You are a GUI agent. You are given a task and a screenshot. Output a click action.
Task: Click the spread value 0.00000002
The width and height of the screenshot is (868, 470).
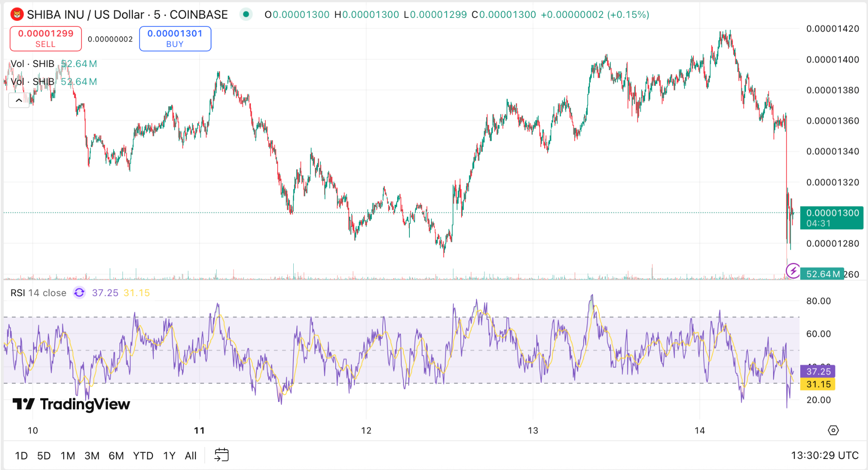pyautogui.click(x=110, y=39)
